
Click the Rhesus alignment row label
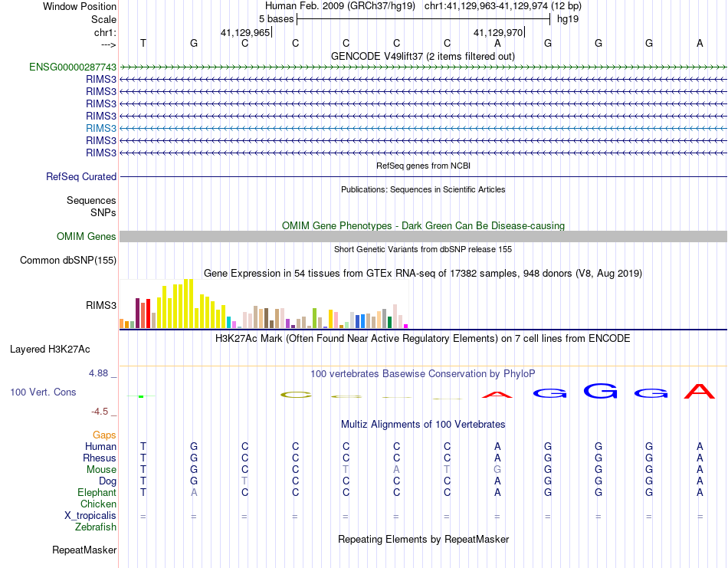100,458
